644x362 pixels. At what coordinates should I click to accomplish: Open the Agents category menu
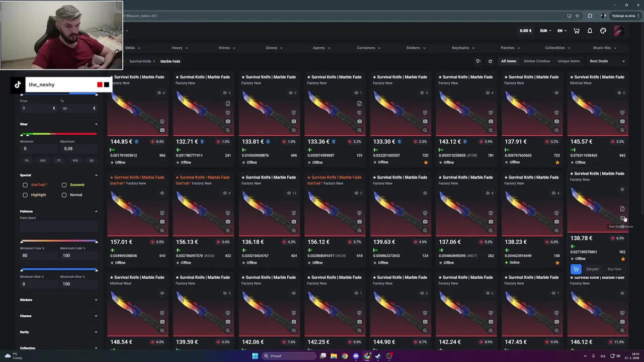click(x=321, y=48)
